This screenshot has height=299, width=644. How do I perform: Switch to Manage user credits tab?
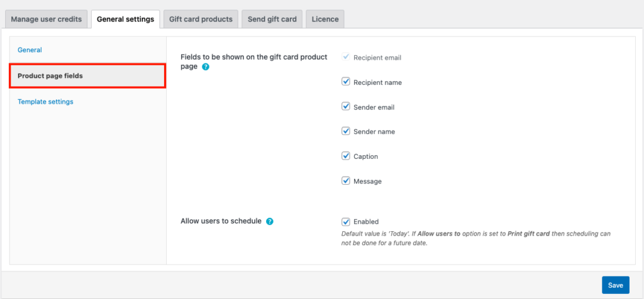47,19
